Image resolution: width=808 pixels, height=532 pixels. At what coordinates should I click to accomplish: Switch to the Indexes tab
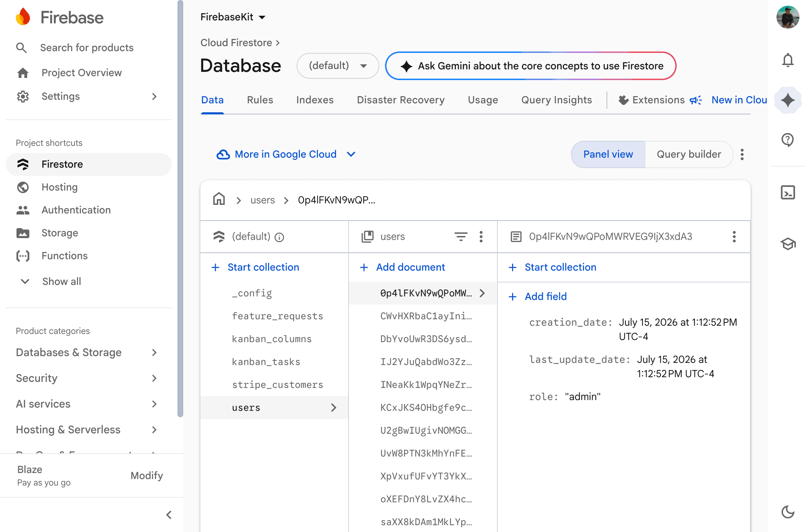pos(315,100)
